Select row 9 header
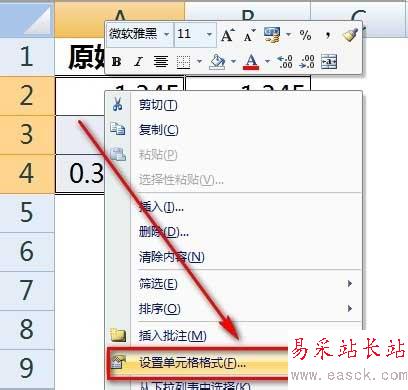This screenshot has width=408, height=390. (x=27, y=369)
